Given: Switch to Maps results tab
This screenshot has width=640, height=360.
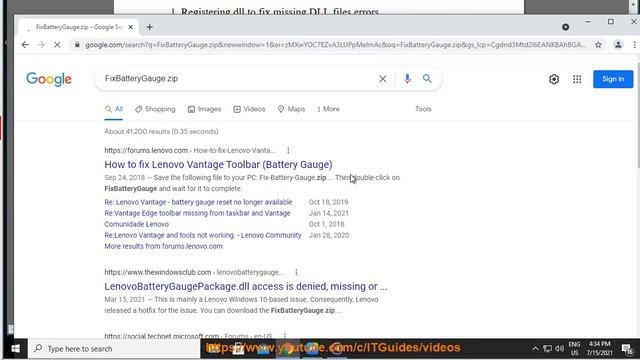Looking at the screenshot, I should [291, 109].
